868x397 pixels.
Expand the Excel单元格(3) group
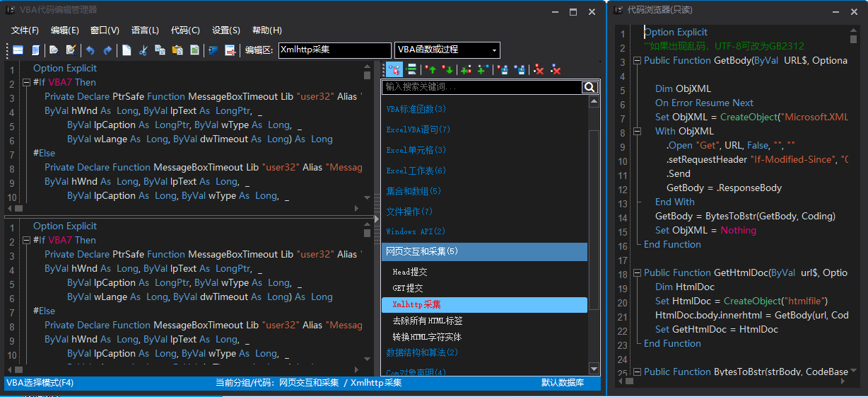pyautogui.click(x=416, y=151)
